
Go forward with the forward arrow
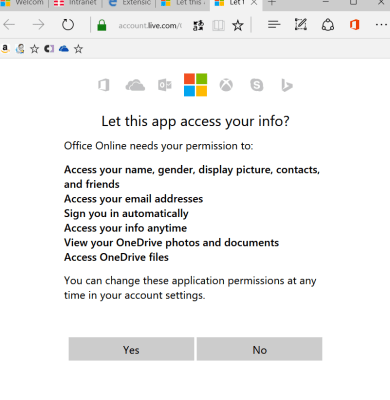coord(38,25)
